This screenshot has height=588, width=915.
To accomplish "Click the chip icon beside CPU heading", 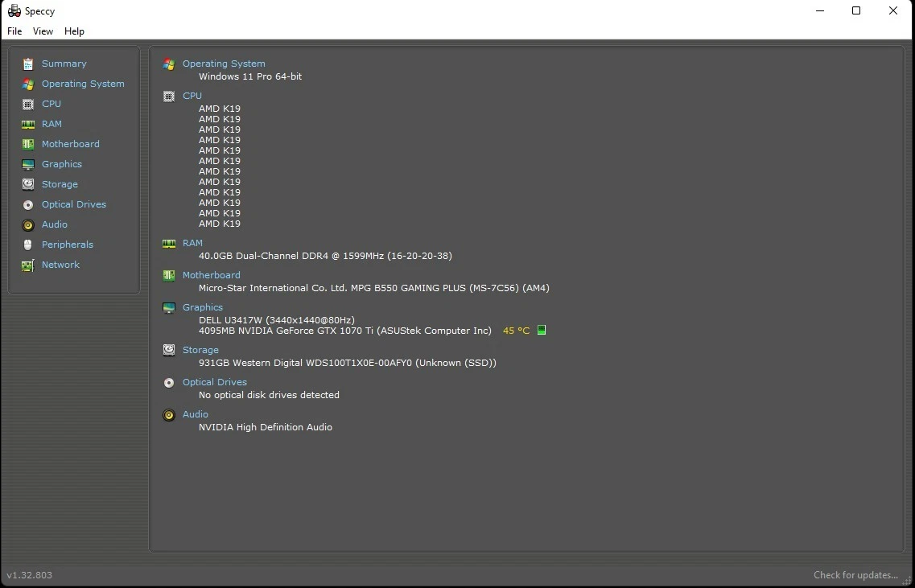I will pyautogui.click(x=169, y=97).
